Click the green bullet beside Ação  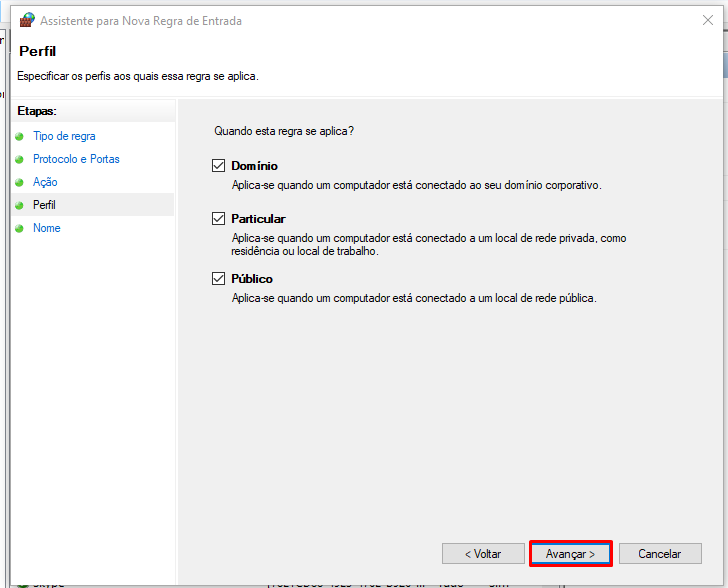[x=19, y=182]
